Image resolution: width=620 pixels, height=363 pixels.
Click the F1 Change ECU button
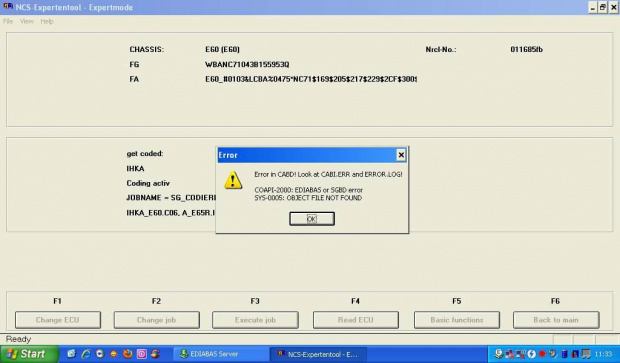coord(58,320)
